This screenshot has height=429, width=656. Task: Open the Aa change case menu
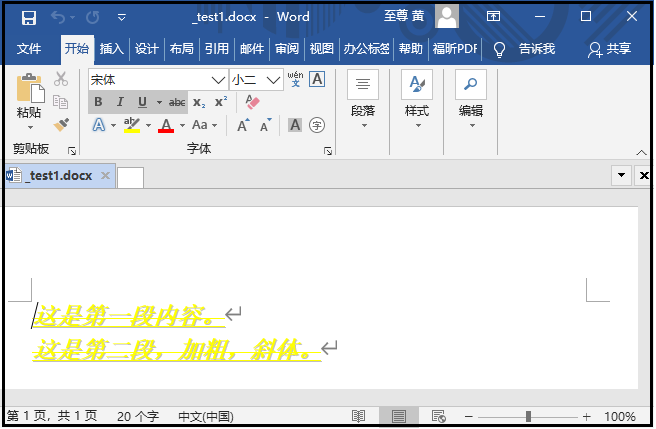click(205, 125)
